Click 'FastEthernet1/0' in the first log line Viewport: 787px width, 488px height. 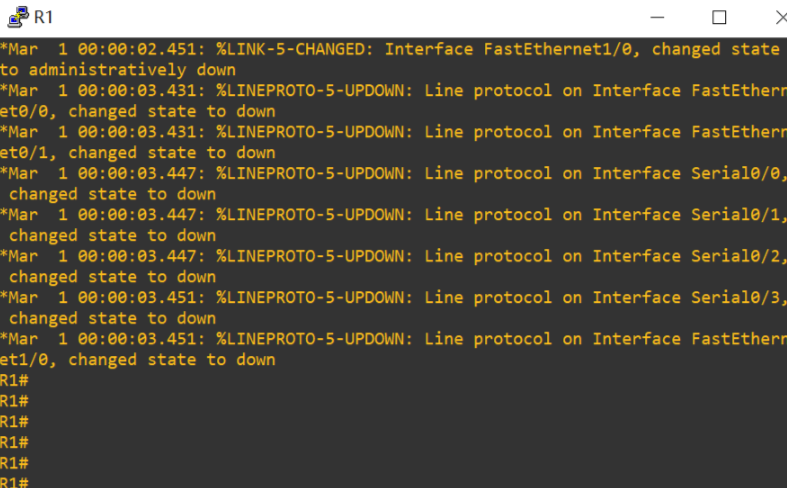562,49
